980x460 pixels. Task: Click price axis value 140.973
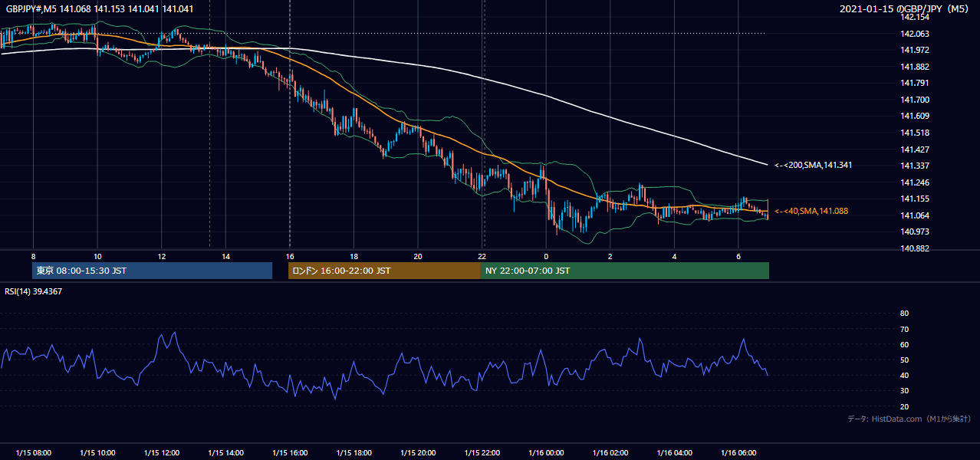[x=915, y=232]
